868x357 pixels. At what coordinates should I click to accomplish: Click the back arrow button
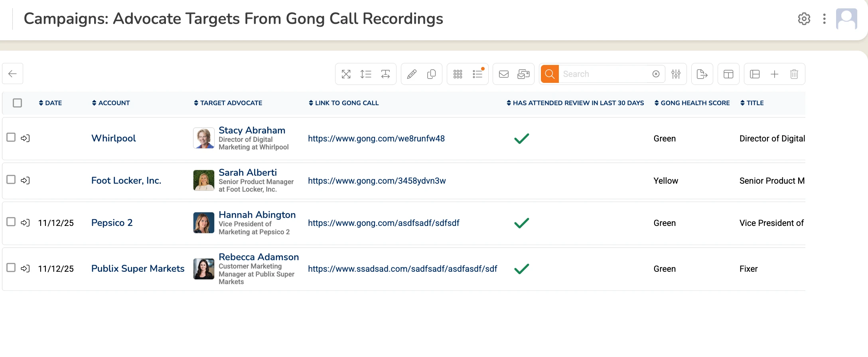12,74
